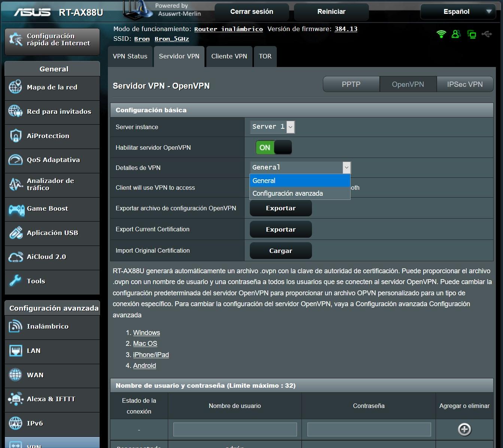Screen dimensions: 503x448
Task: Click the USB status icon
Action: tap(487, 34)
